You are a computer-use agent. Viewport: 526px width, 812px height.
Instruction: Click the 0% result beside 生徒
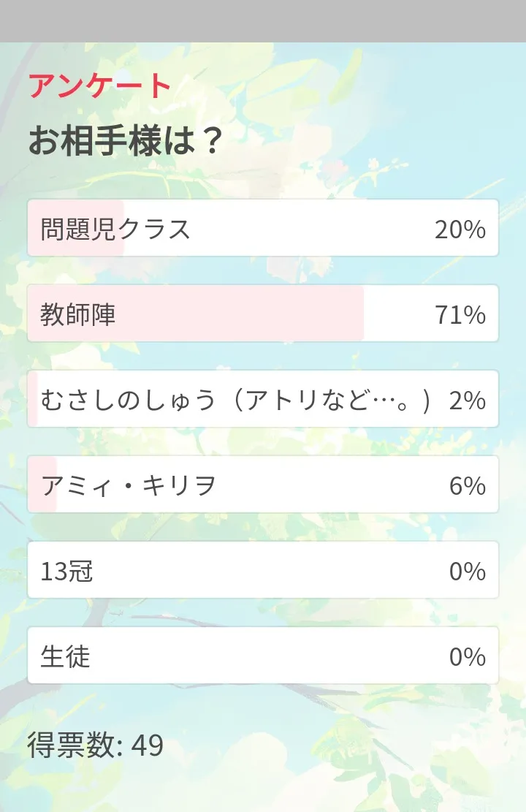click(468, 657)
